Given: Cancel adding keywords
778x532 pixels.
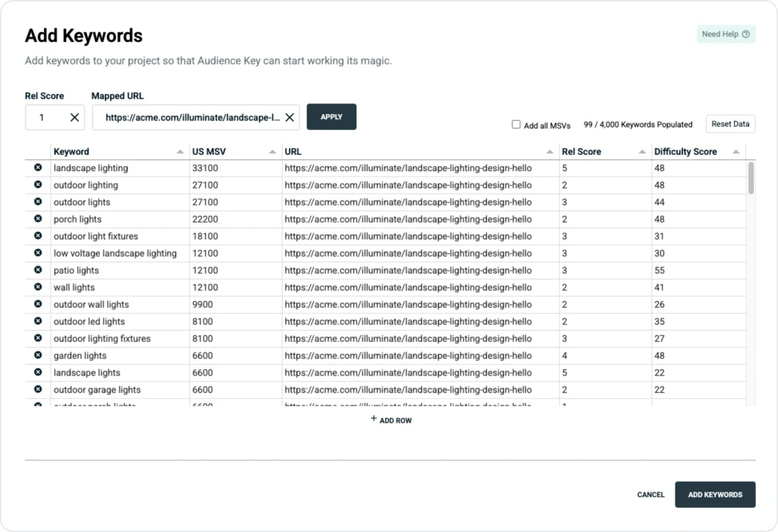Looking at the screenshot, I should [x=650, y=495].
